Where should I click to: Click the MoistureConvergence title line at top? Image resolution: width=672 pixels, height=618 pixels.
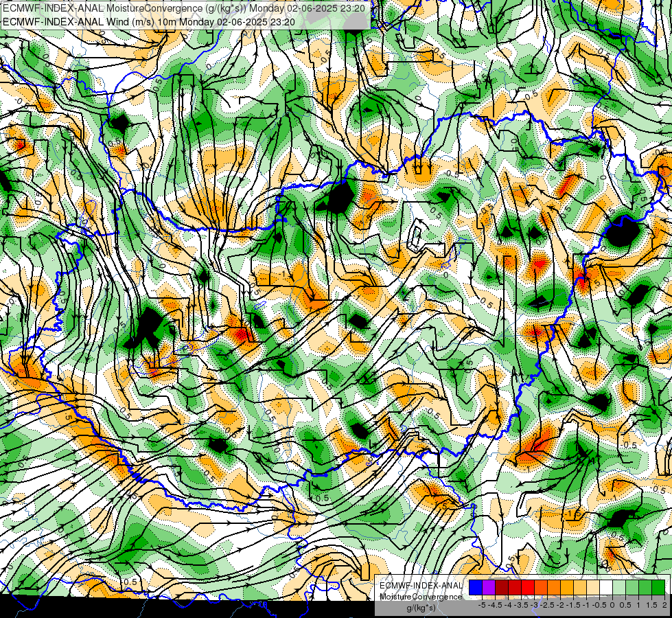[x=183, y=8]
